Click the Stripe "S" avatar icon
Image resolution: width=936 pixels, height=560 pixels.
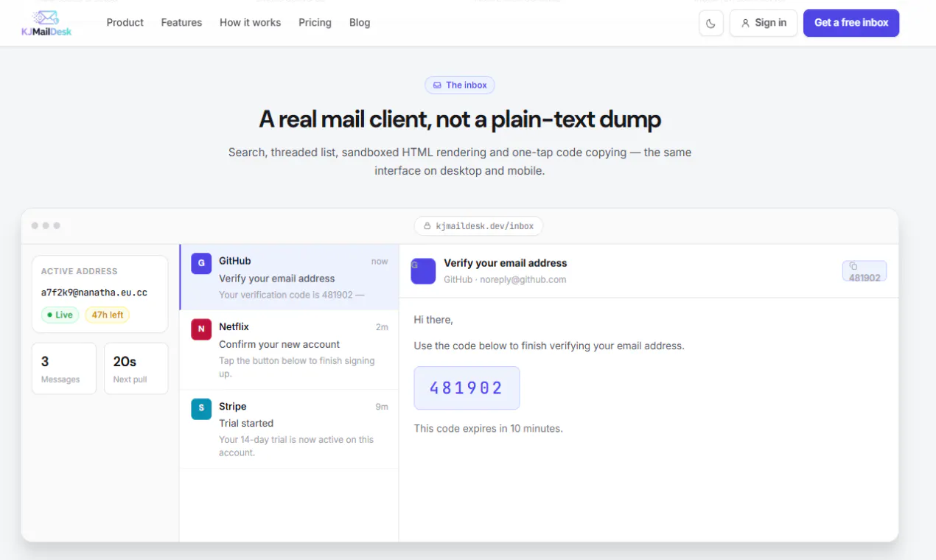[x=201, y=409]
